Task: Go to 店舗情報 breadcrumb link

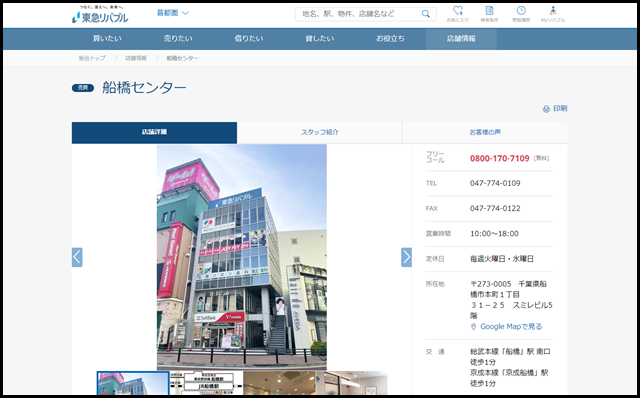Action: tap(136, 58)
